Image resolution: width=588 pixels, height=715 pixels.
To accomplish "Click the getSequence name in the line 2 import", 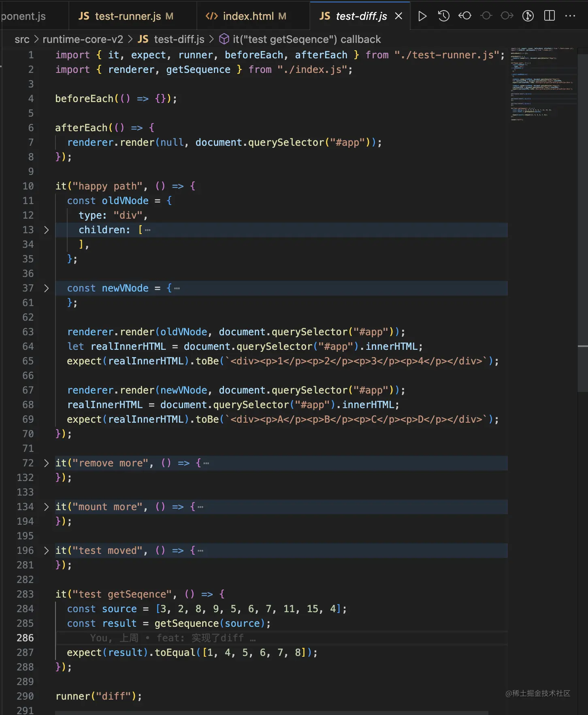I will [198, 70].
